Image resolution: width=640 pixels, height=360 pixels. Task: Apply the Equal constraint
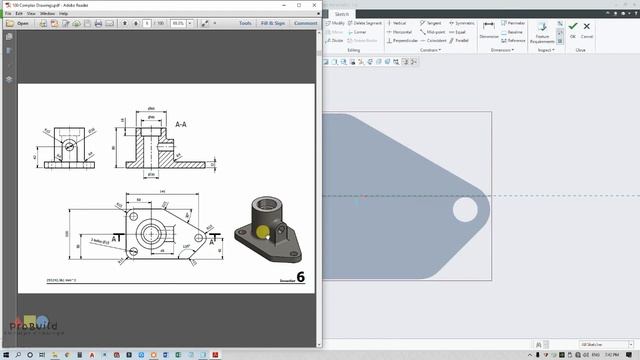pos(457,32)
